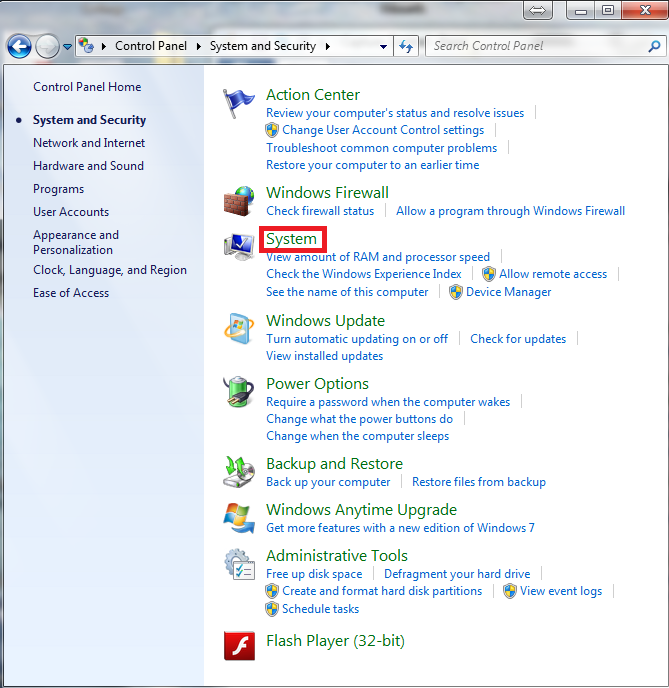Open the Power Options heading link
The image size is (669, 688).
point(317,384)
